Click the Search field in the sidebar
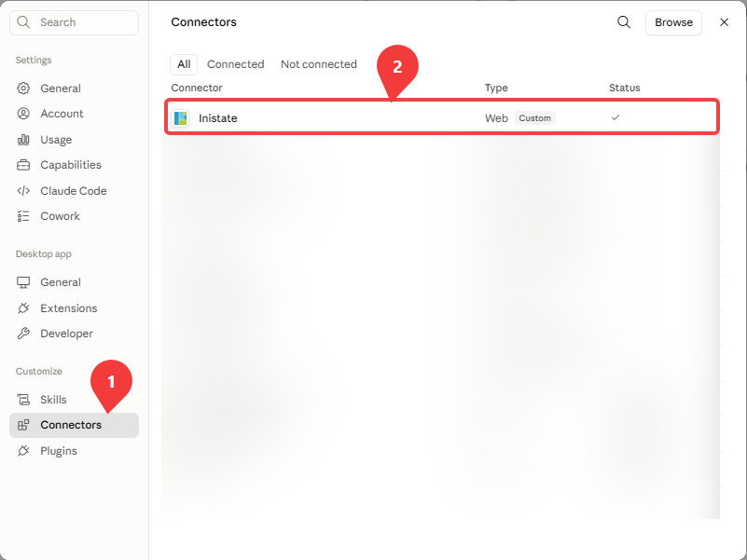The height and width of the screenshot is (560, 747). pos(74,22)
